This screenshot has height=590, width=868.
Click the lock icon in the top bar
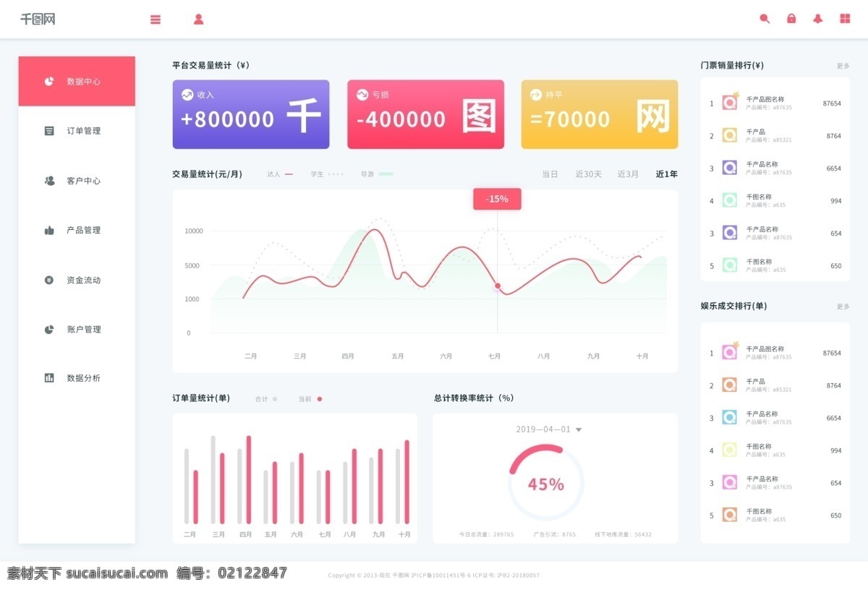point(791,19)
